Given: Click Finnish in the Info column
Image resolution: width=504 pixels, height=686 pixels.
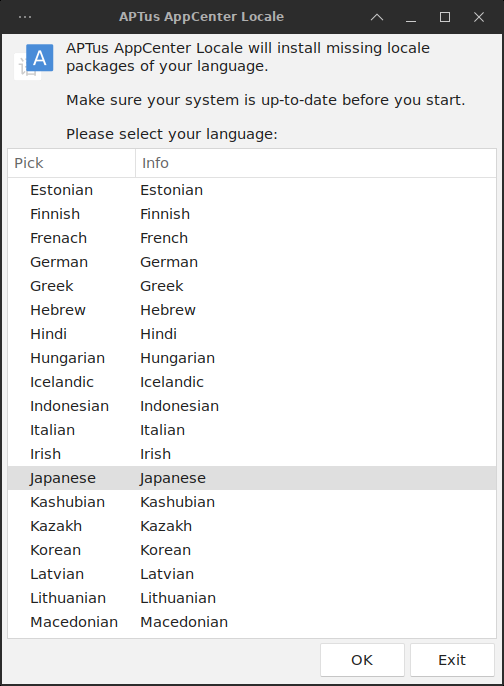Looking at the screenshot, I should click(x=165, y=214).
